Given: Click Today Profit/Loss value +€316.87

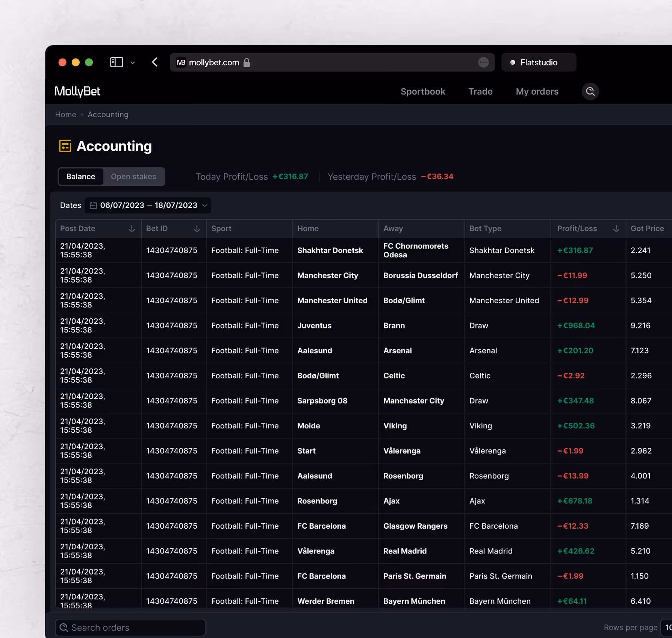Looking at the screenshot, I should coord(290,177).
